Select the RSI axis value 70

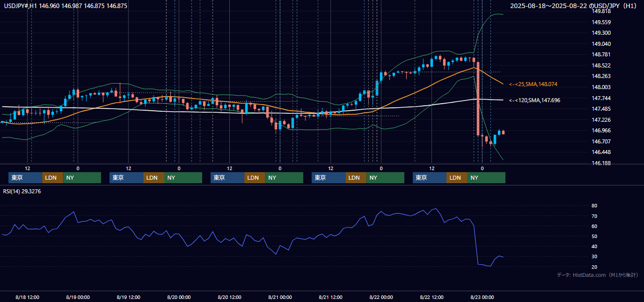point(595,216)
